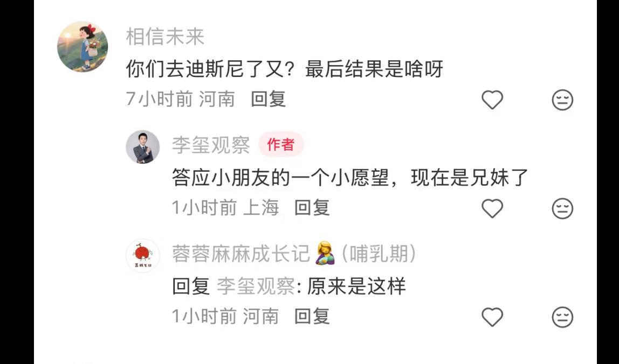Tap the dislike face on 李玺观察's reply
The image size is (619, 364).
(562, 208)
